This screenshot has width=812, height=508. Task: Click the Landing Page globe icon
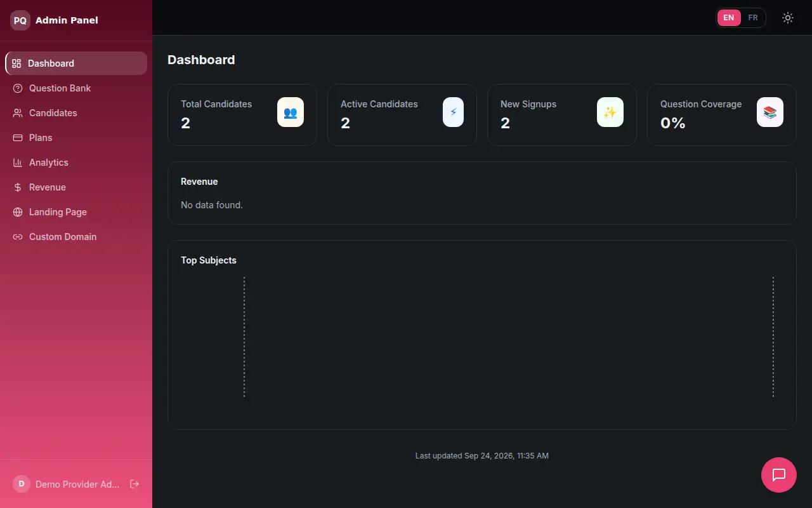click(18, 212)
